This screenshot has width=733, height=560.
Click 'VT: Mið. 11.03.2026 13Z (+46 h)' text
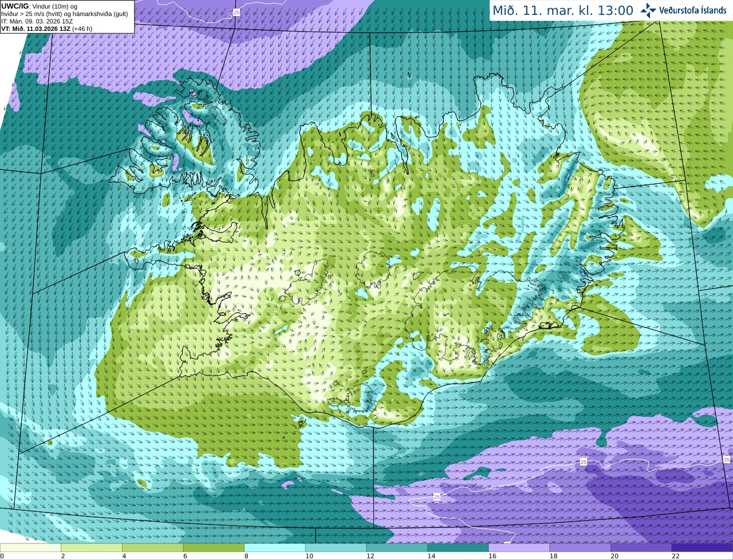pos(46,29)
